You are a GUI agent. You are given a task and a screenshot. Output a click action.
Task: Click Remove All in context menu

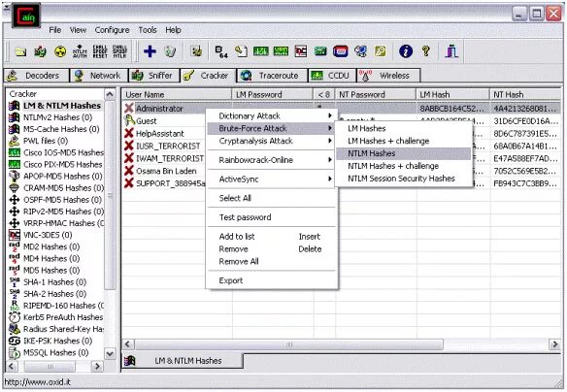point(272,262)
